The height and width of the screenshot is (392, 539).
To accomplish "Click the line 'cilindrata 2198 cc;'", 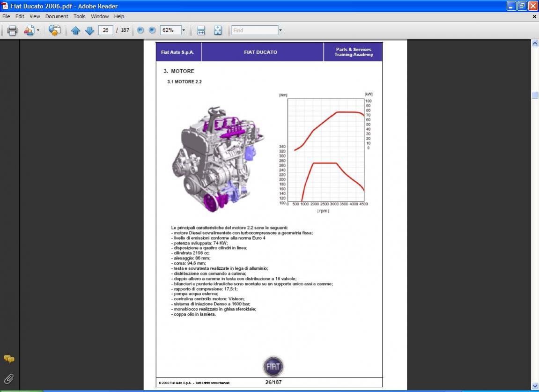I will (x=190, y=253).
